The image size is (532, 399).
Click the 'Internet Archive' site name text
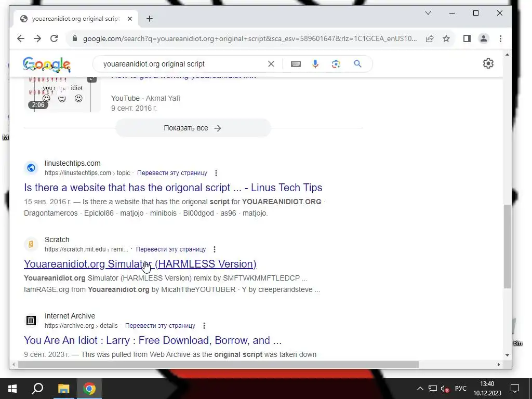pyautogui.click(x=70, y=316)
